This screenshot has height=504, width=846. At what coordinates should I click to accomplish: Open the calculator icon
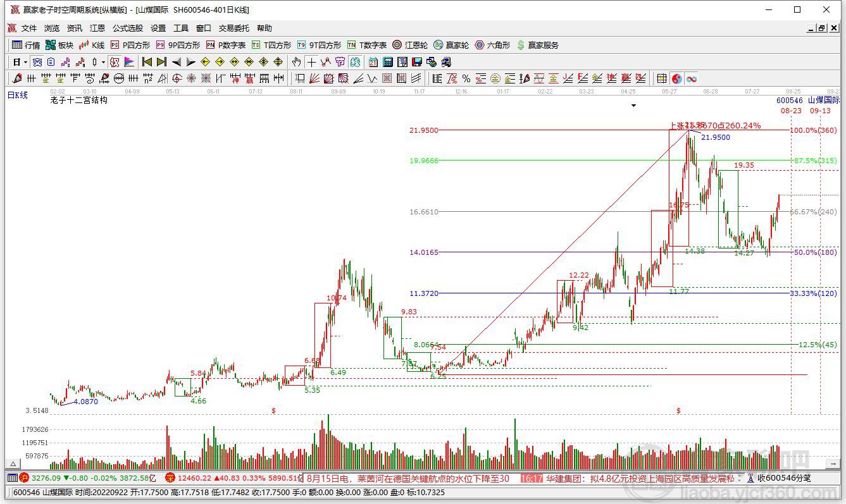tap(388, 62)
